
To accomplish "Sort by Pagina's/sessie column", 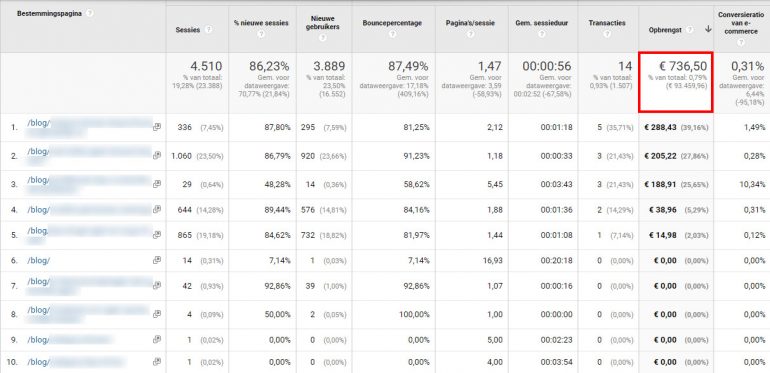I will pyautogui.click(x=470, y=23).
